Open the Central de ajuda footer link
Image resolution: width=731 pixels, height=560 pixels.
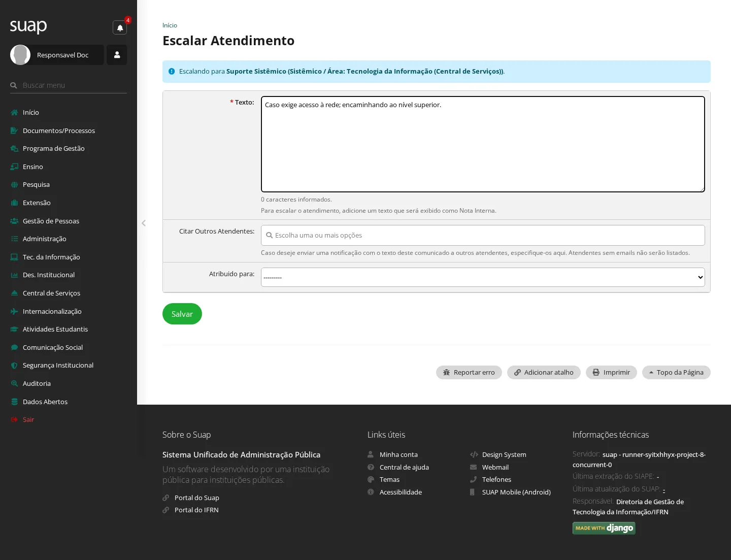(x=404, y=467)
